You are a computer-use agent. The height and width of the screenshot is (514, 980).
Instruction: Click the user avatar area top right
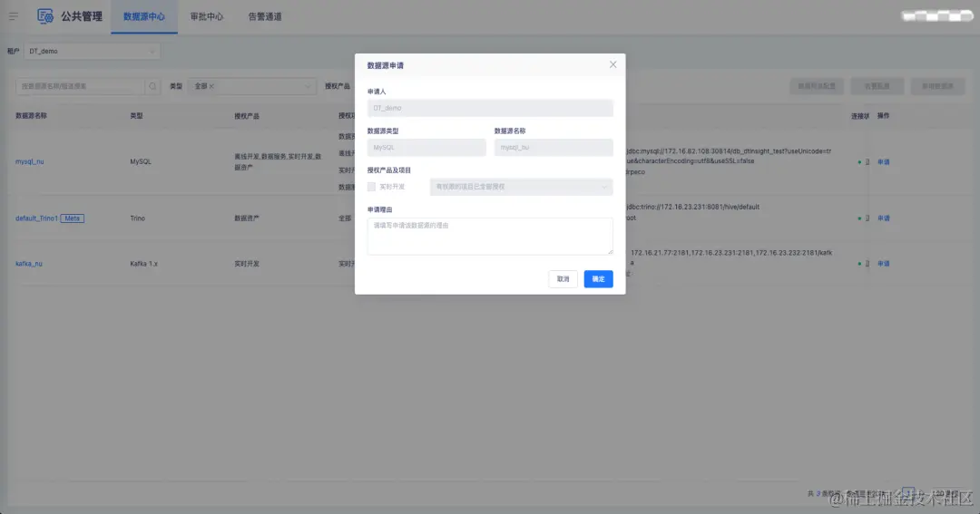[937, 16]
